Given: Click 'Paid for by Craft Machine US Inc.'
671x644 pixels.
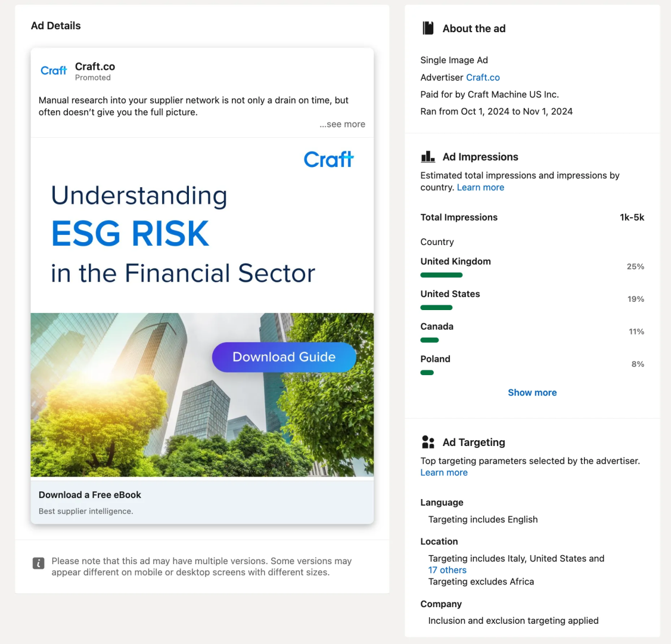Looking at the screenshot, I should pyautogui.click(x=490, y=95).
